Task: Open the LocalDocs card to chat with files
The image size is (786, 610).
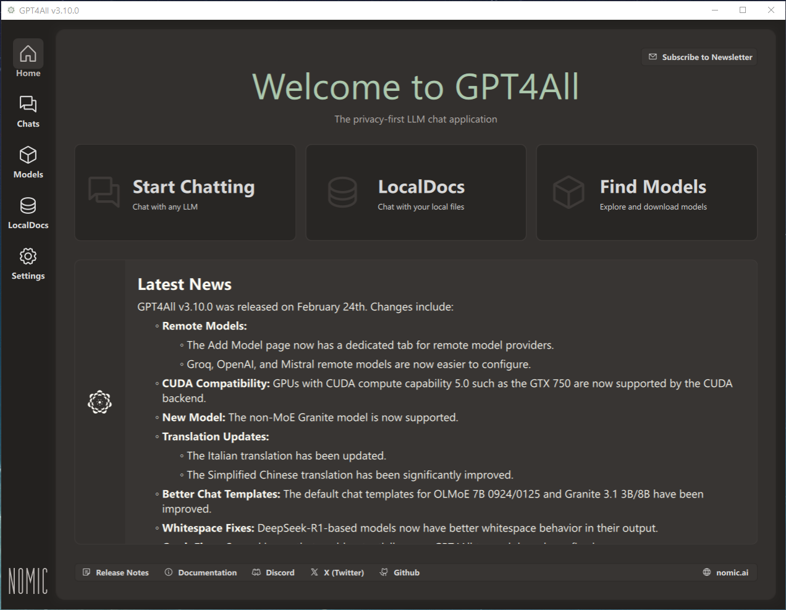Action: [416, 193]
